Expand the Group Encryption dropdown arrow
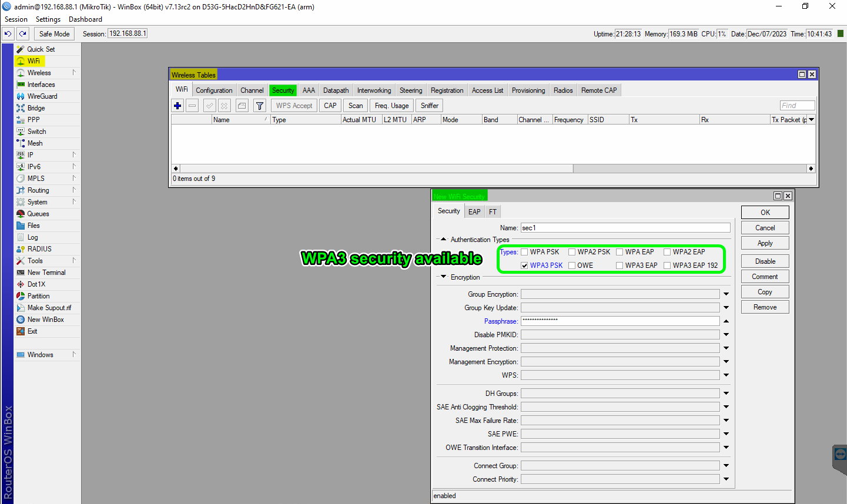Image resolution: width=847 pixels, height=504 pixels. point(726,294)
